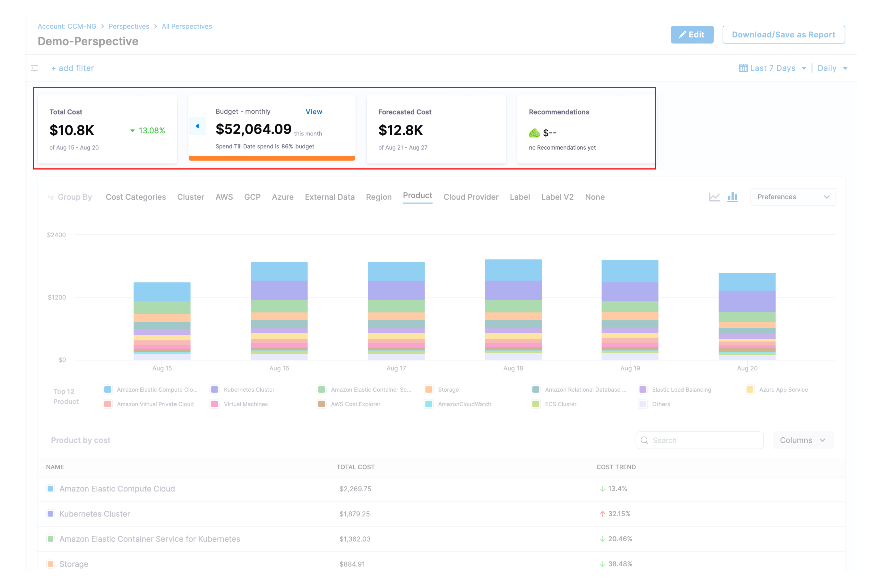Click the Edit button
The image size is (882, 588).
[x=692, y=35]
